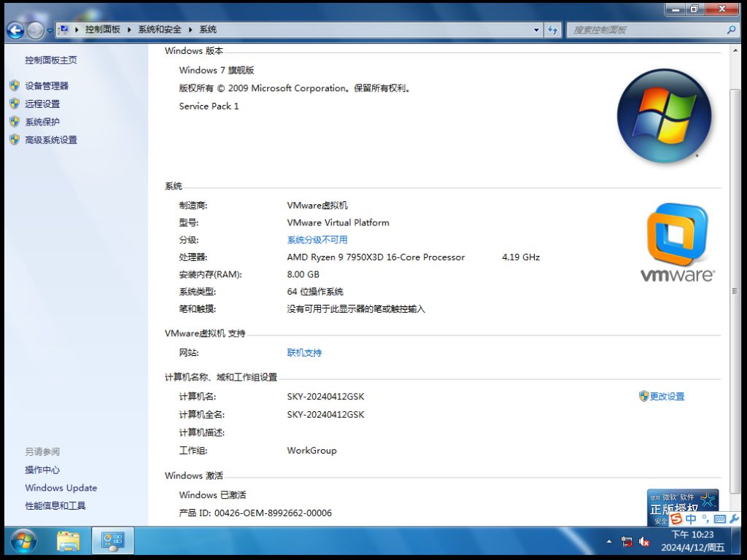Open Windows Explorer from the taskbar
The image size is (747, 560).
69,541
